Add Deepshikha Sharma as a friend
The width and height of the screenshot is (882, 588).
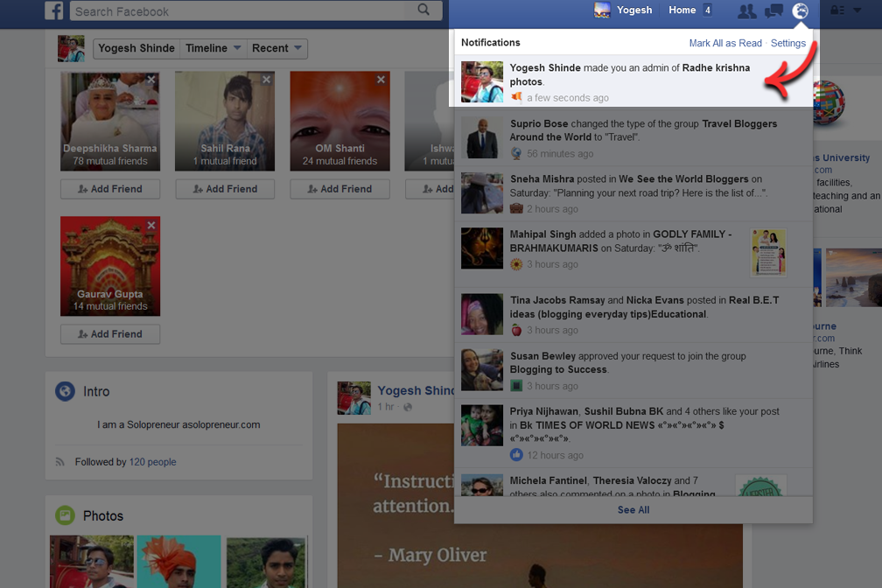click(110, 189)
